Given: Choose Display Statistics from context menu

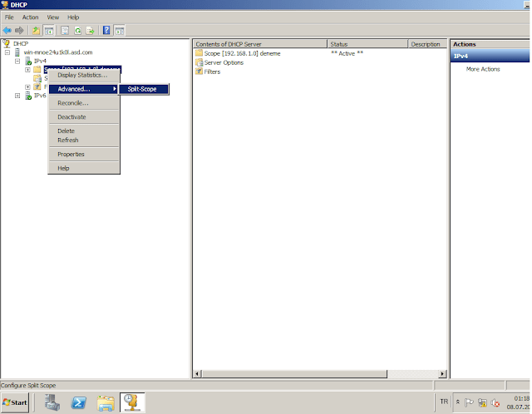Looking at the screenshot, I should (81, 76).
